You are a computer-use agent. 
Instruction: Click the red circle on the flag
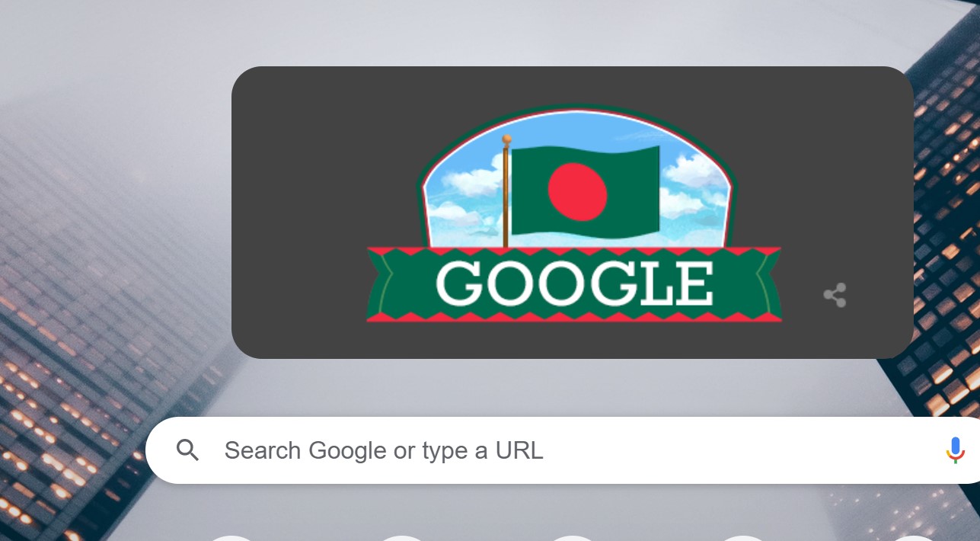tap(577, 191)
